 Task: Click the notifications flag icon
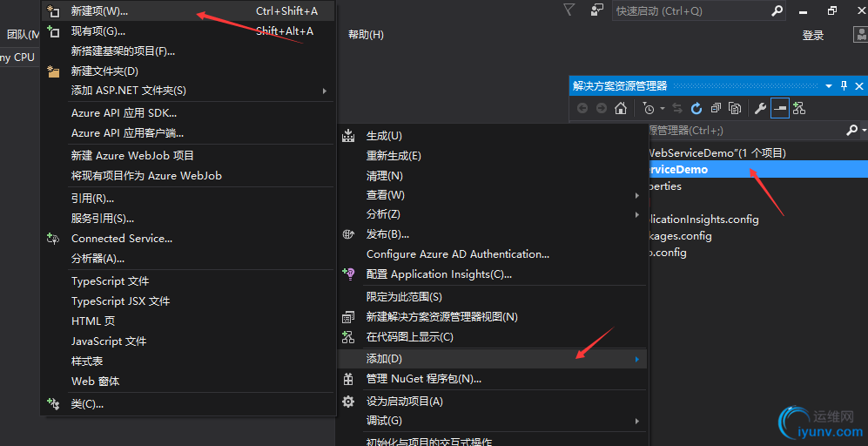pos(569,10)
